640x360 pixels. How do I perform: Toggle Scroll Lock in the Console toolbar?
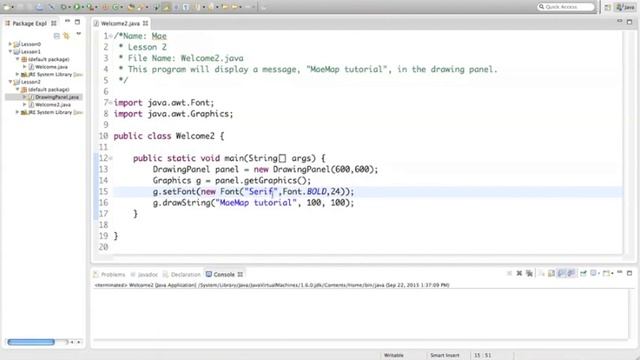551,273
